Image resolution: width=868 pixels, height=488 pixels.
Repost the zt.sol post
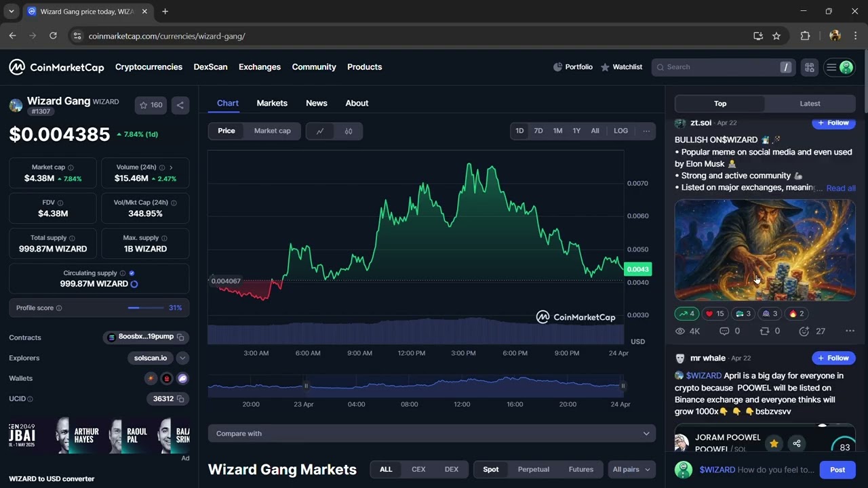pyautogui.click(x=770, y=331)
